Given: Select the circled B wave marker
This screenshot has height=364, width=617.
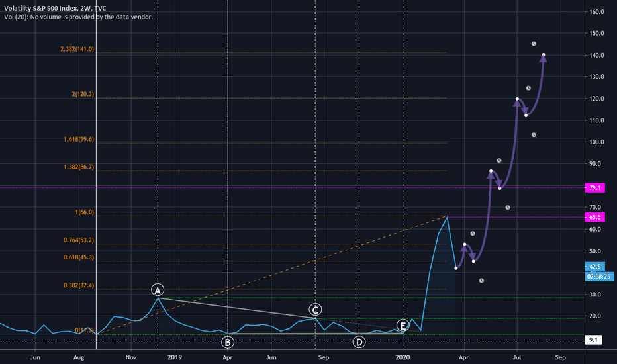Looking at the screenshot, I should point(228,342).
